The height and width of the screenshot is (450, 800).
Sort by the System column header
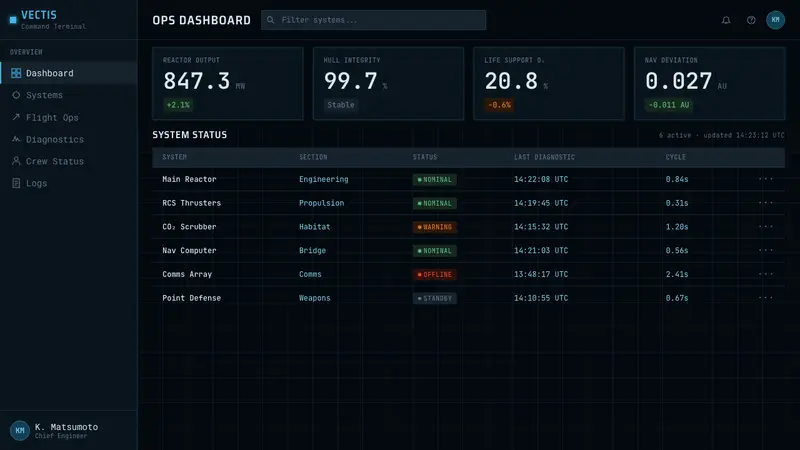pos(174,157)
